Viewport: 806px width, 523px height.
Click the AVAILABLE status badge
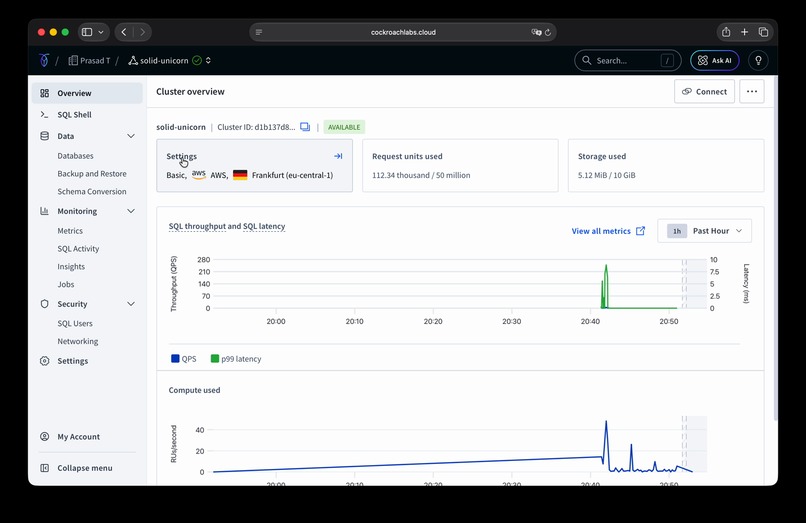344,127
